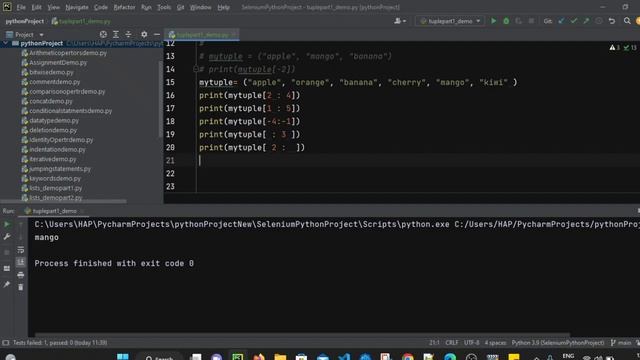Click pythonProject breadcrumb in navigation bar
The width and height of the screenshot is (640, 360).
25,21
